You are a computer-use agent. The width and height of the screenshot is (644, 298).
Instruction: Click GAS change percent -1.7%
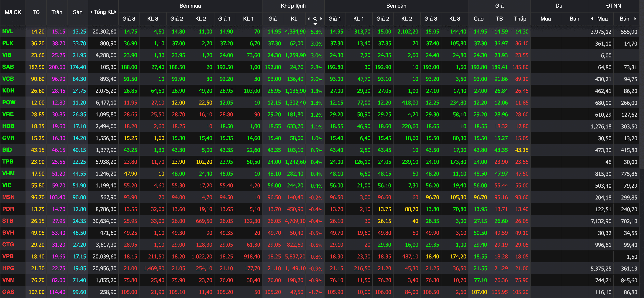pos(316,292)
